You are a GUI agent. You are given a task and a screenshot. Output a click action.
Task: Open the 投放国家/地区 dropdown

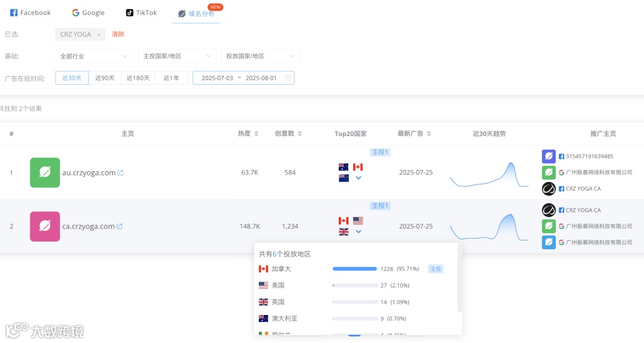pos(260,56)
